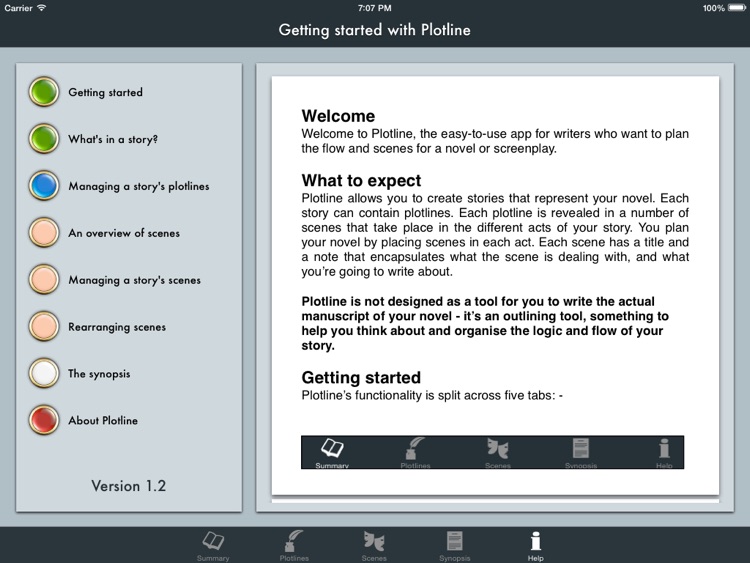750x563 pixels.
Task: Click the Welcome heading in help page
Action: 338,116
